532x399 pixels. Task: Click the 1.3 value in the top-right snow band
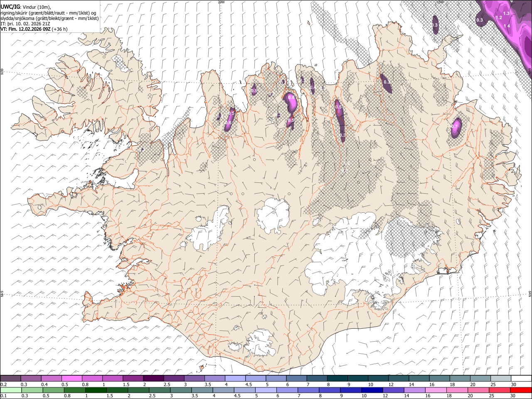click(506, 13)
